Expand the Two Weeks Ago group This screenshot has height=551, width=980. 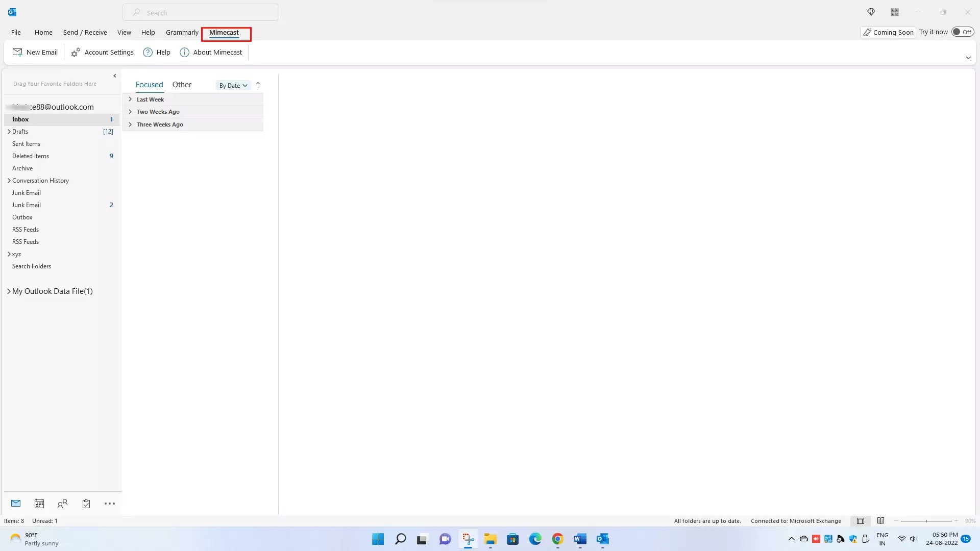pos(130,112)
